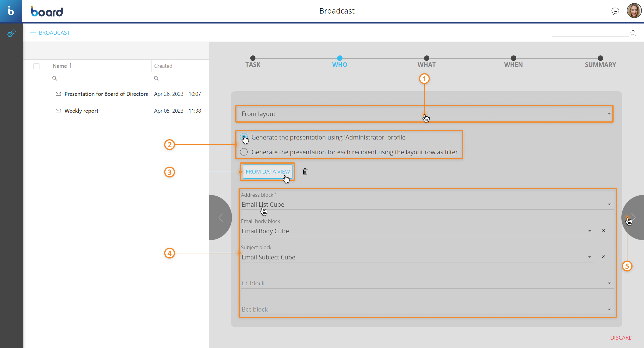Open the chat messages icon
The width and height of the screenshot is (644, 348).
coord(615,11)
